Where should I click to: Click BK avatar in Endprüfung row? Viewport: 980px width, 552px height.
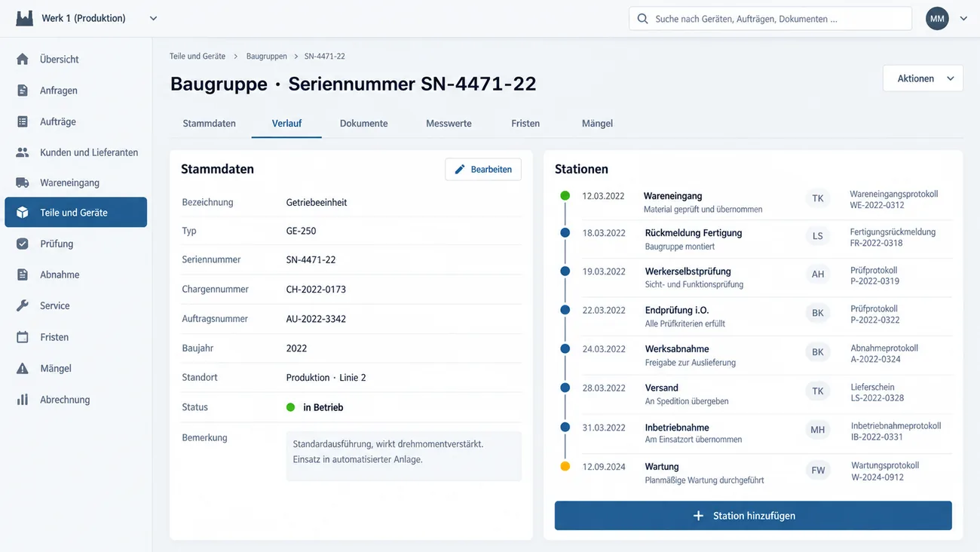click(818, 313)
